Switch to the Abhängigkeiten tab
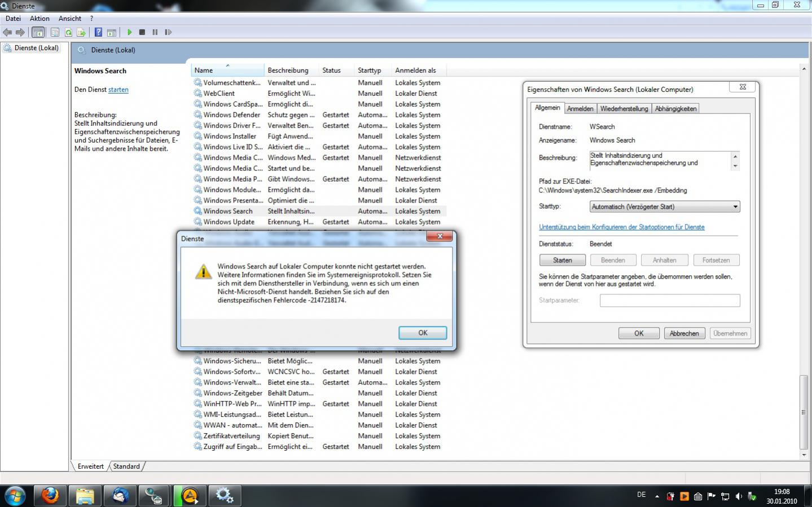This screenshot has width=812, height=507. tap(675, 108)
